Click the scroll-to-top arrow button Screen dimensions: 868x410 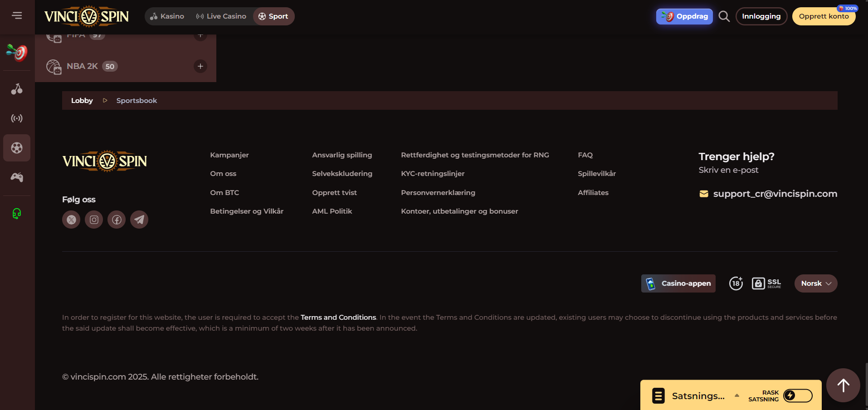843,385
